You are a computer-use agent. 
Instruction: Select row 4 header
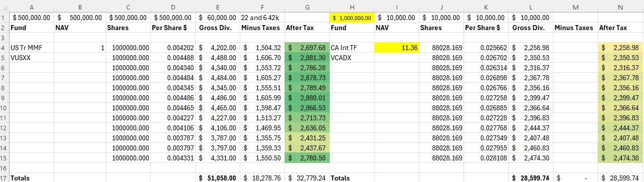(x=4, y=48)
